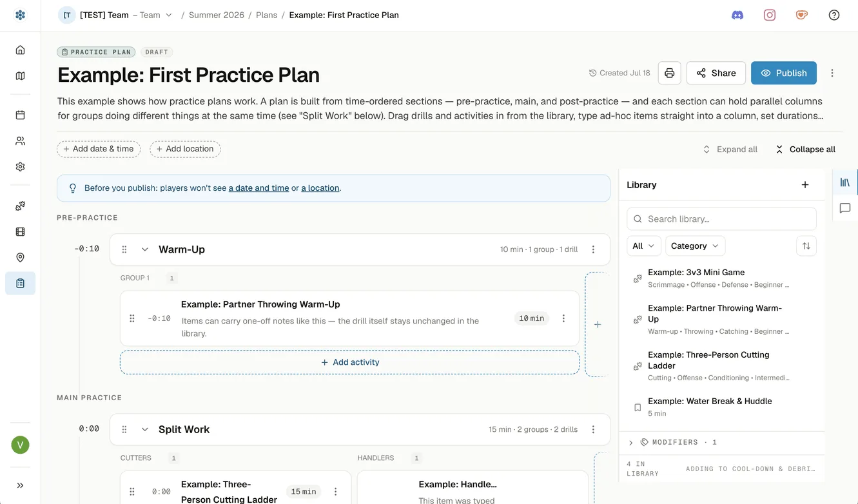
Task: Print the practice plan
Action: 670,73
